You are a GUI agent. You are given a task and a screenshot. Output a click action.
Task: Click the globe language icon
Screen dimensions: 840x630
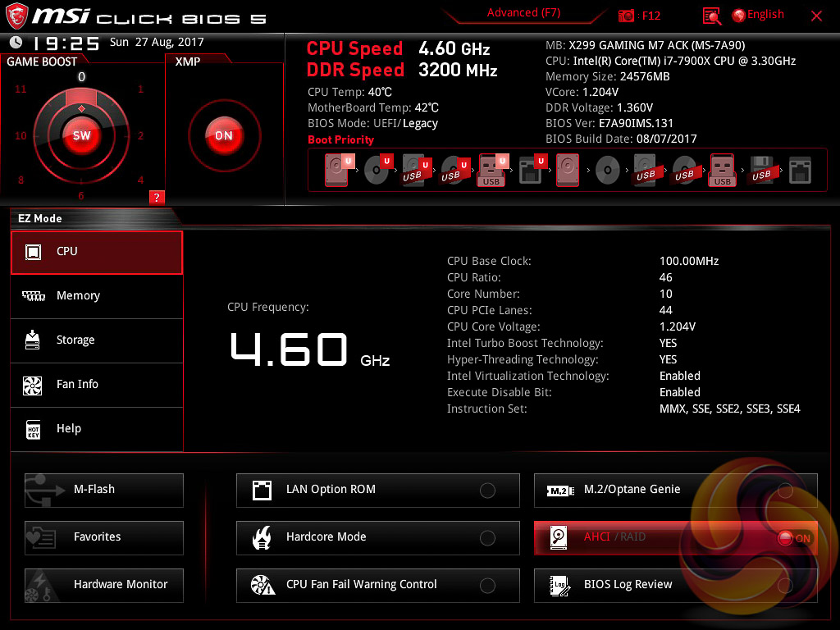pyautogui.click(x=738, y=15)
